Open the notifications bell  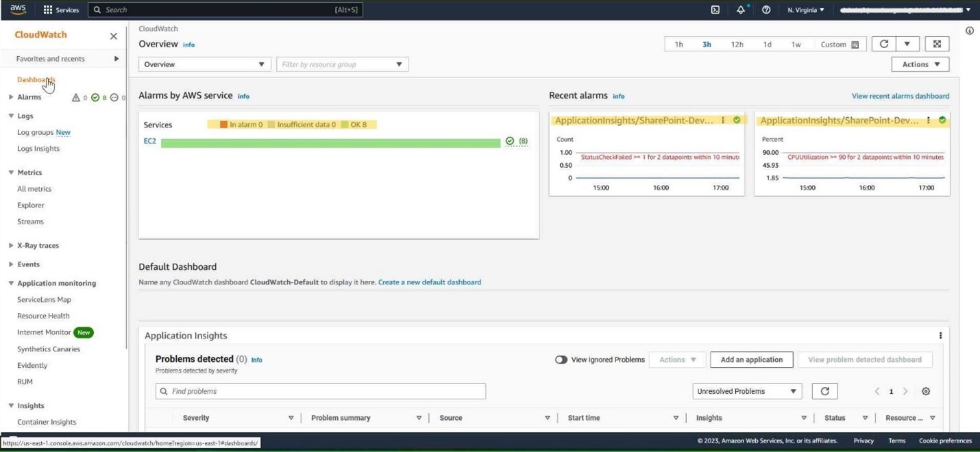741,10
